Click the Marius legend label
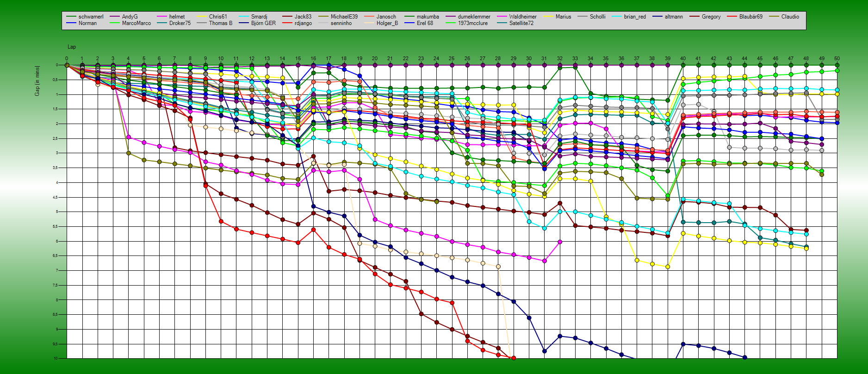The height and width of the screenshot is (374, 868). click(x=564, y=17)
